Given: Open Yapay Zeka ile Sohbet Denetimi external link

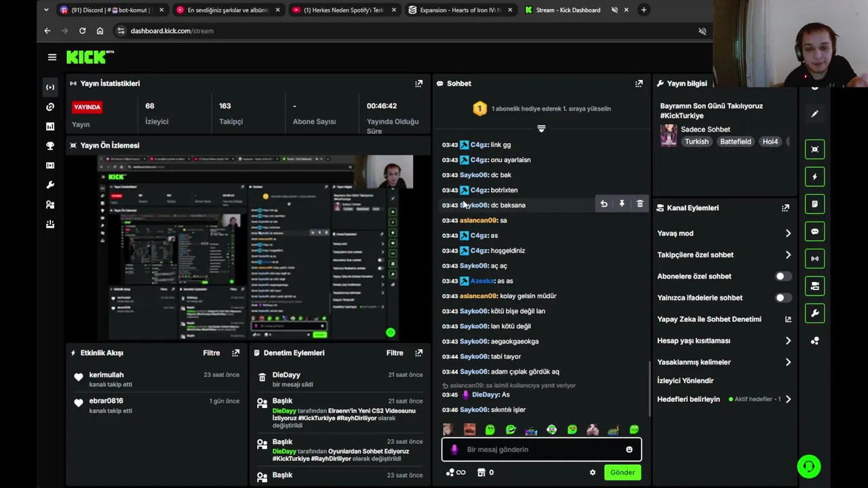Looking at the screenshot, I should (x=788, y=319).
